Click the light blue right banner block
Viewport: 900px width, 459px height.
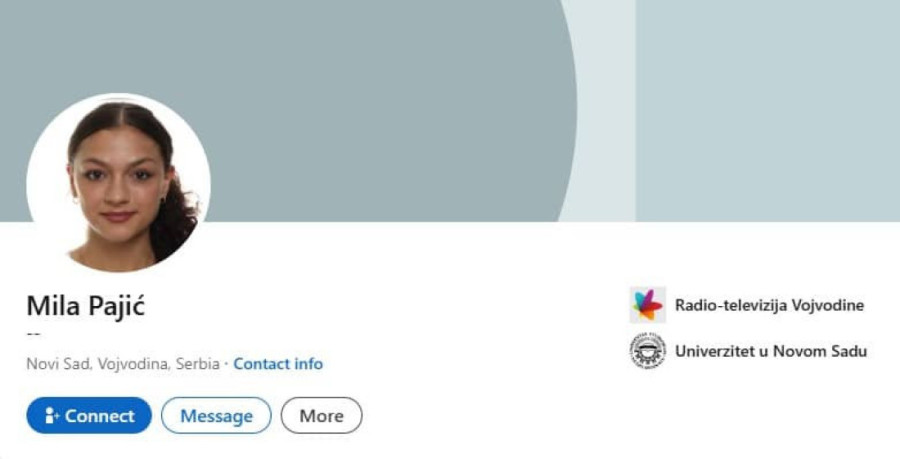[x=767, y=111]
